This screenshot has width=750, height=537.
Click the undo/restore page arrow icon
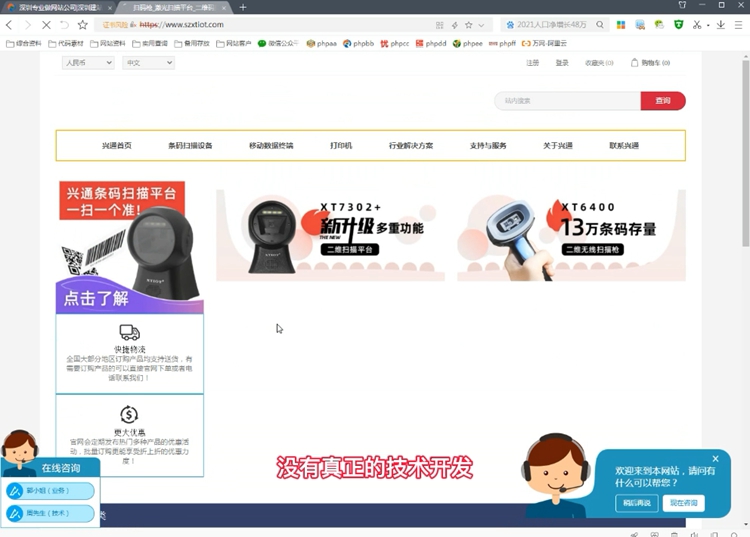click(64, 25)
